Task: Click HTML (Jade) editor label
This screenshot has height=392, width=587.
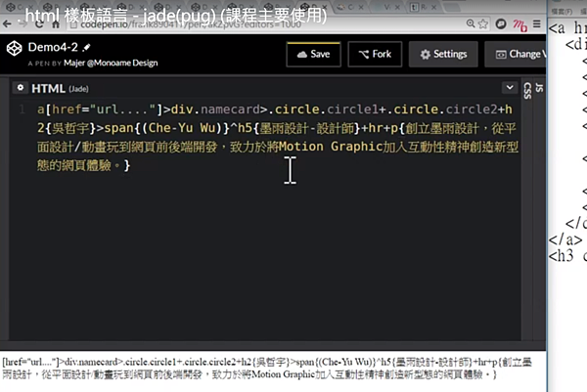Action: coord(60,89)
